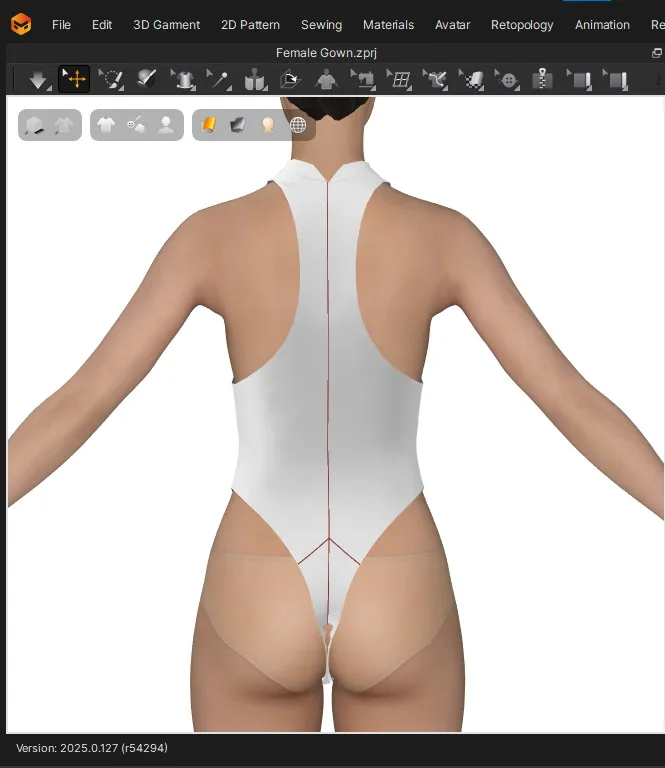Screen dimensions: 665x768
Task: Select the garment torso edit tool
Action: 183,79
